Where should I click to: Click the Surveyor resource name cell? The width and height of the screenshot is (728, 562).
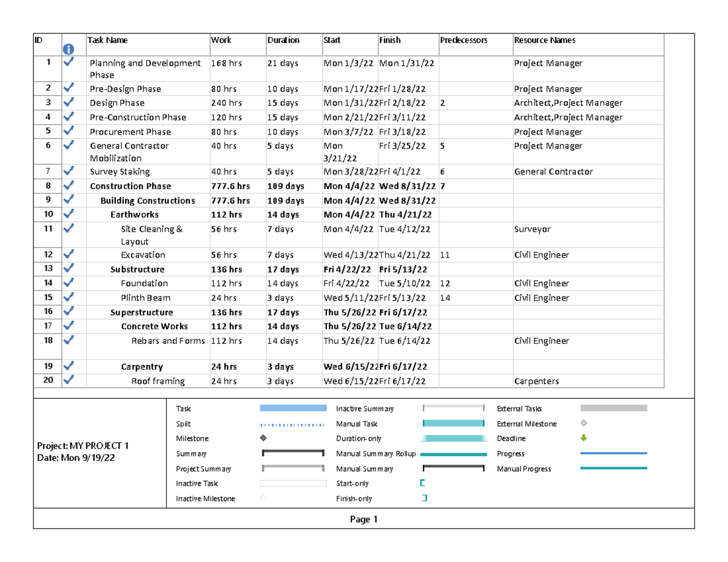532,229
